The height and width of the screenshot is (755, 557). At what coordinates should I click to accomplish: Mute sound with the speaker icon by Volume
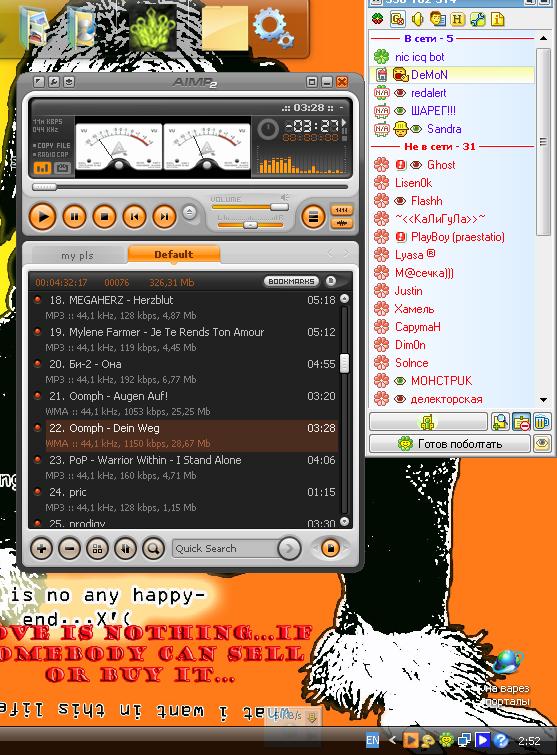coord(285,197)
